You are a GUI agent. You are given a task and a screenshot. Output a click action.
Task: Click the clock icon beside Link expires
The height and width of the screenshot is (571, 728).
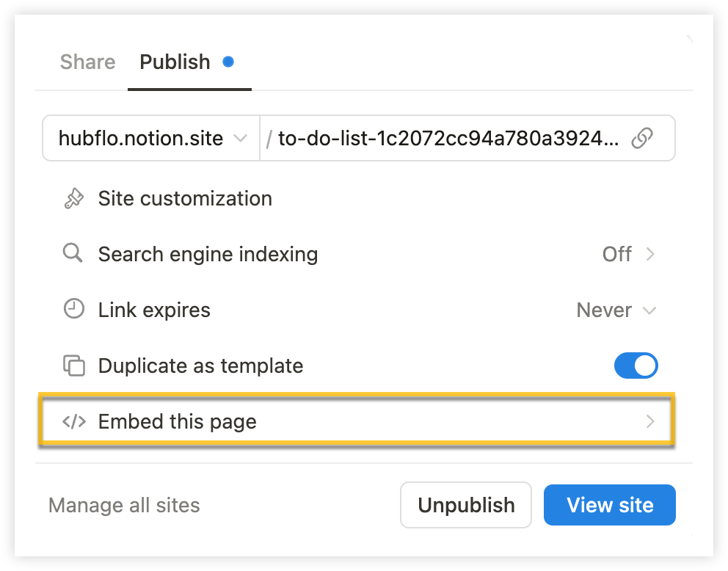pyautogui.click(x=73, y=309)
